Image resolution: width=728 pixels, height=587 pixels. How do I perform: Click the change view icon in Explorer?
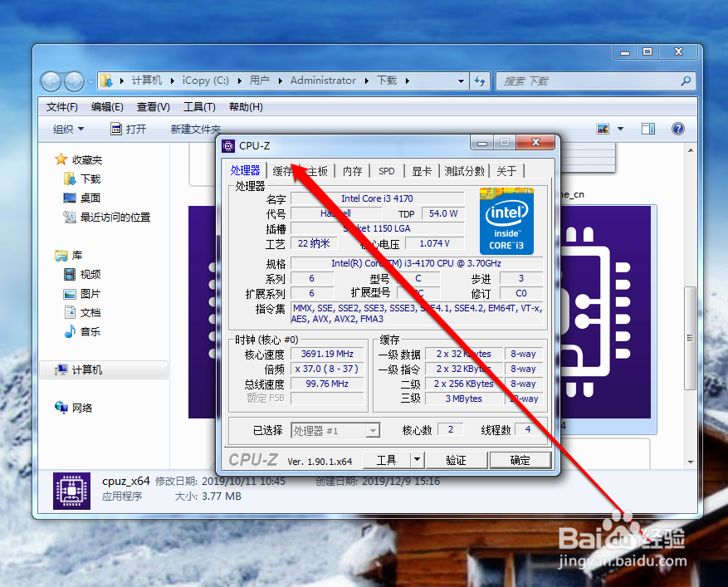(x=603, y=129)
